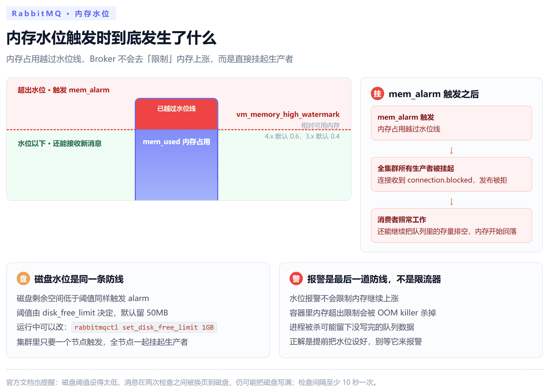The image size is (549, 392).
Task: Click the 磁盘水位是同一条防线 heading
Action: pos(79,279)
